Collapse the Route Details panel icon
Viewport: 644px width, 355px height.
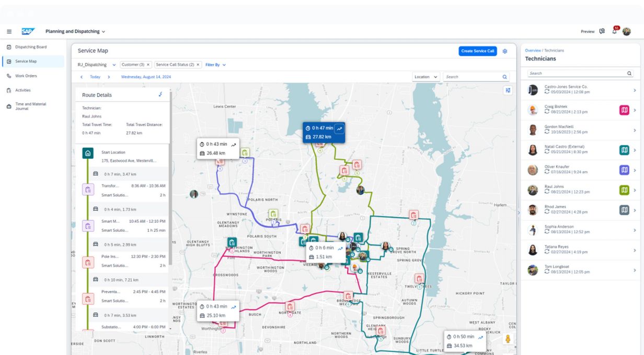160,94
